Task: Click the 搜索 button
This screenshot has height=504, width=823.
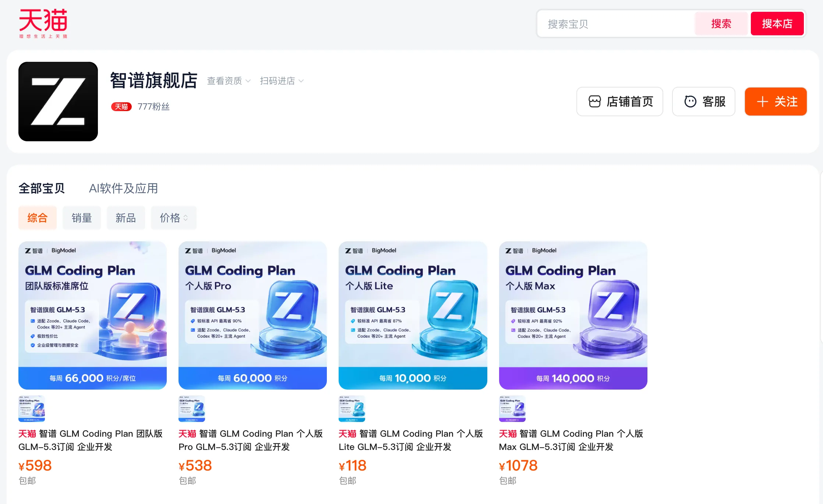Action: pos(721,24)
